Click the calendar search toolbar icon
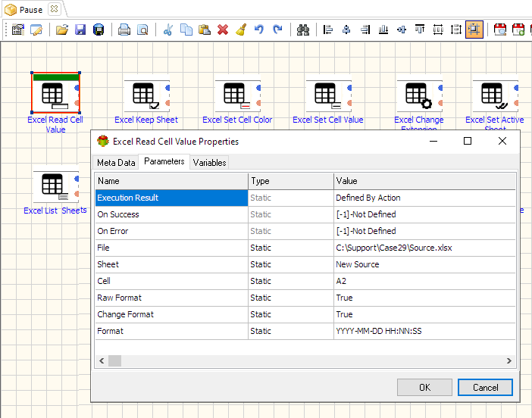 pos(500,30)
